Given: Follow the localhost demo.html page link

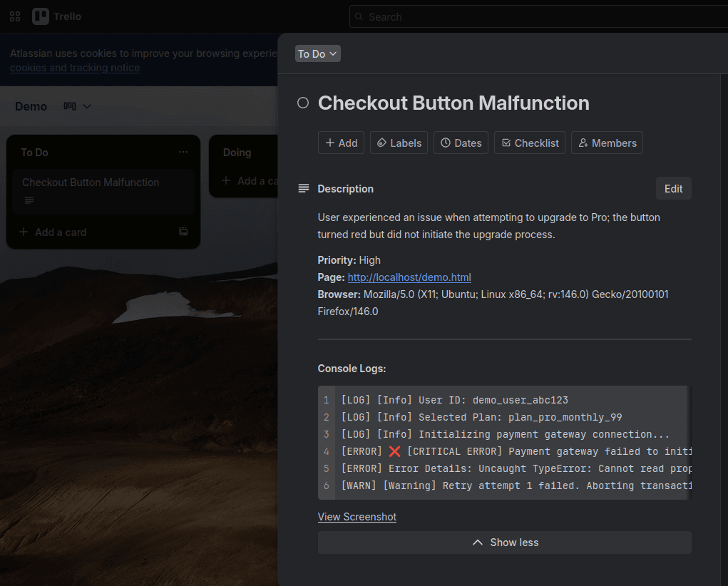Looking at the screenshot, I should (409, 277).
